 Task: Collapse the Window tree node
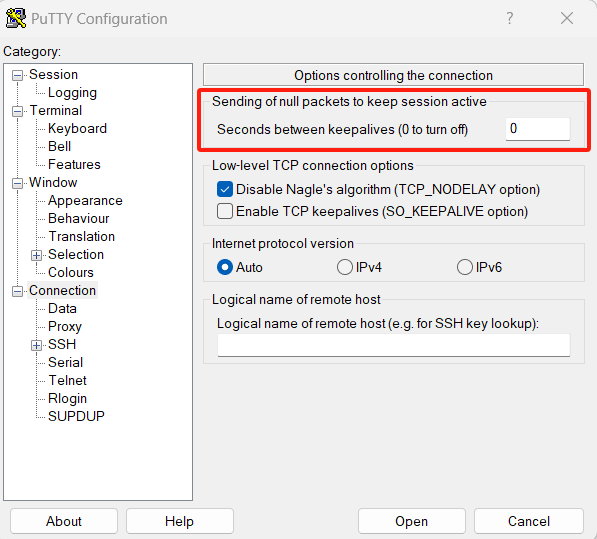coord(17,183)
